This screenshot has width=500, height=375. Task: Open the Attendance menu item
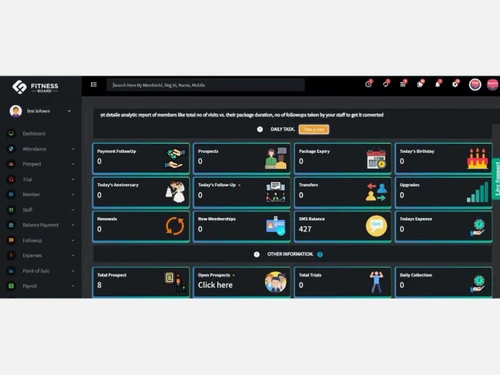pyautogui.click(x=34, y=149)
